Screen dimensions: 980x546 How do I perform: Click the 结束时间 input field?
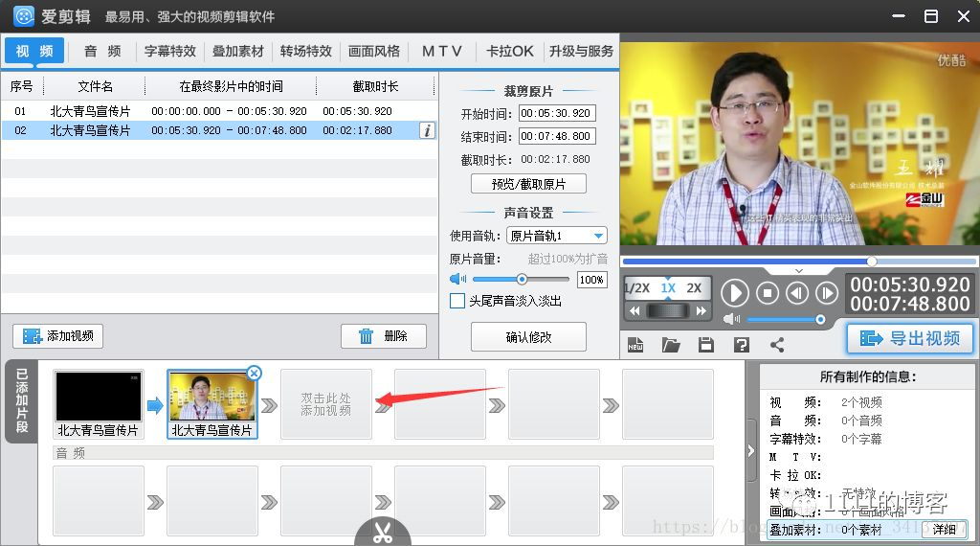pyautogui.click(x=558, y=136)
